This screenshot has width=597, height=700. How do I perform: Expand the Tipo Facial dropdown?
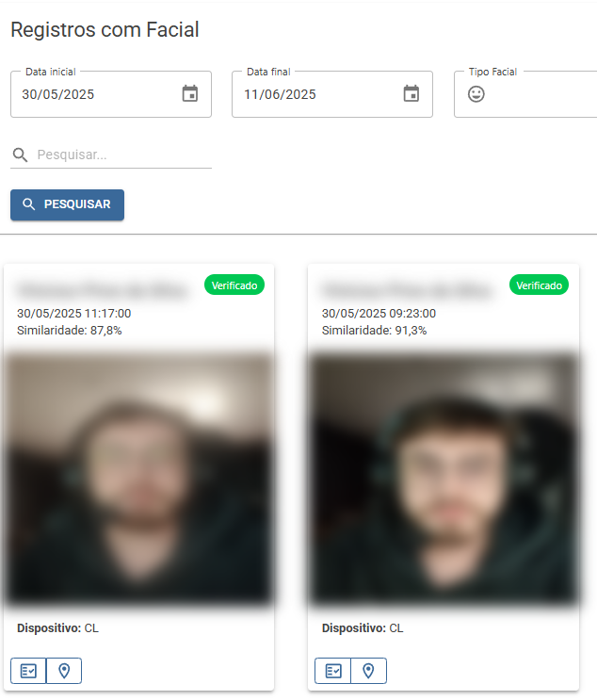[525, 94]
